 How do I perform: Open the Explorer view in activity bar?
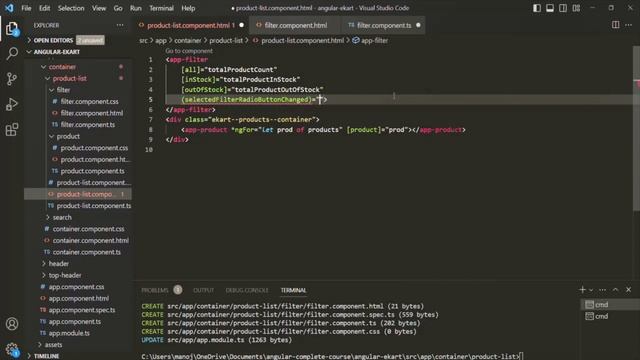pos(12,29)
